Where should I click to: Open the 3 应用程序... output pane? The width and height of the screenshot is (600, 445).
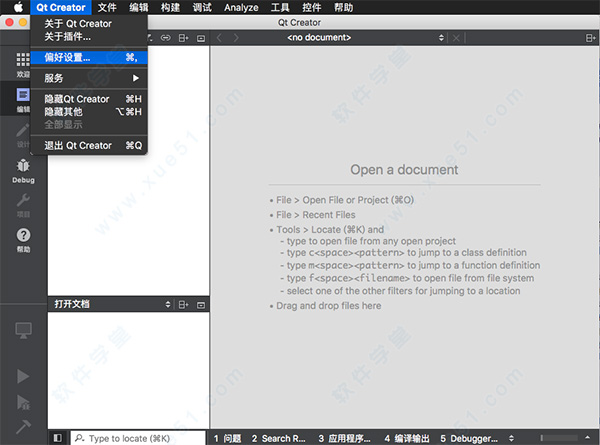coord(344,438)
